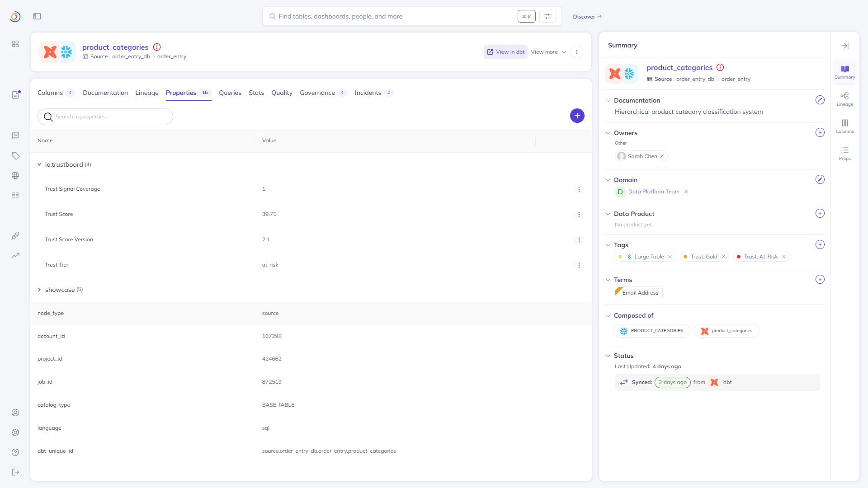Viewport: 868px width, 488px height.
Task: Open the help question mark icon
Action: tap(15, 452)
